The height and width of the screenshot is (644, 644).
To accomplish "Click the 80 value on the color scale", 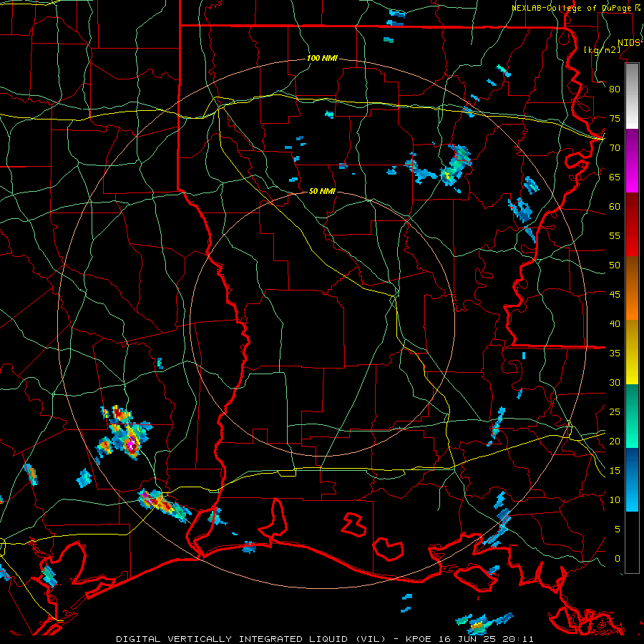I will [615, 89].
